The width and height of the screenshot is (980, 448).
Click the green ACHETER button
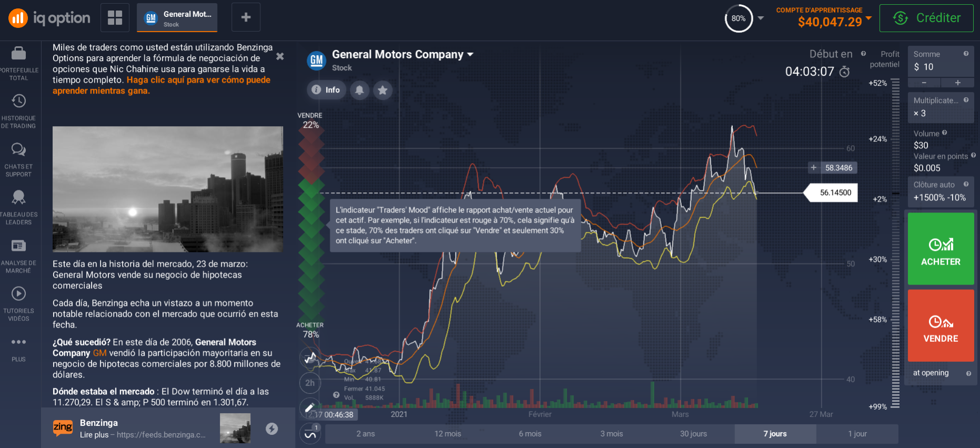(x=941, y=249)
